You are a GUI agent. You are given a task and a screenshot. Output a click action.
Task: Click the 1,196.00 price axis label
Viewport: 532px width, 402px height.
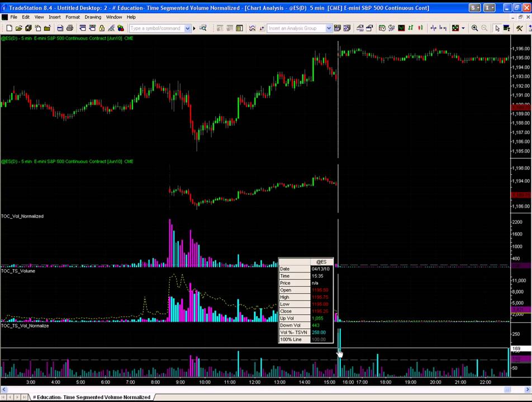521,49
